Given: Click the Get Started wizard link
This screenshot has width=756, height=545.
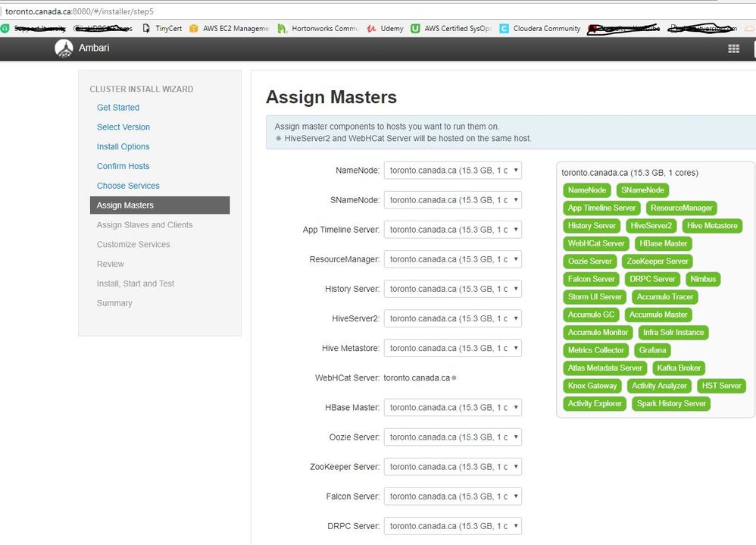Looking at the screenshot, I should [x=117, y=108].
